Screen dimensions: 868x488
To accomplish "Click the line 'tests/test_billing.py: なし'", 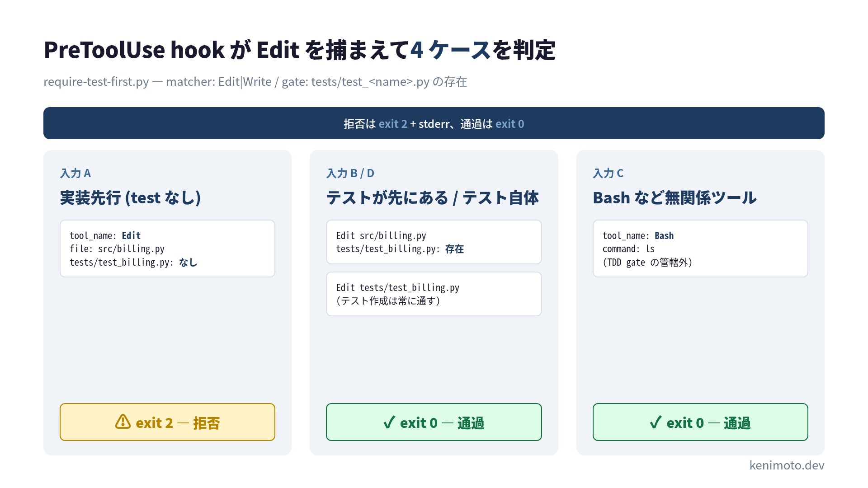I will tap(133, 262).
